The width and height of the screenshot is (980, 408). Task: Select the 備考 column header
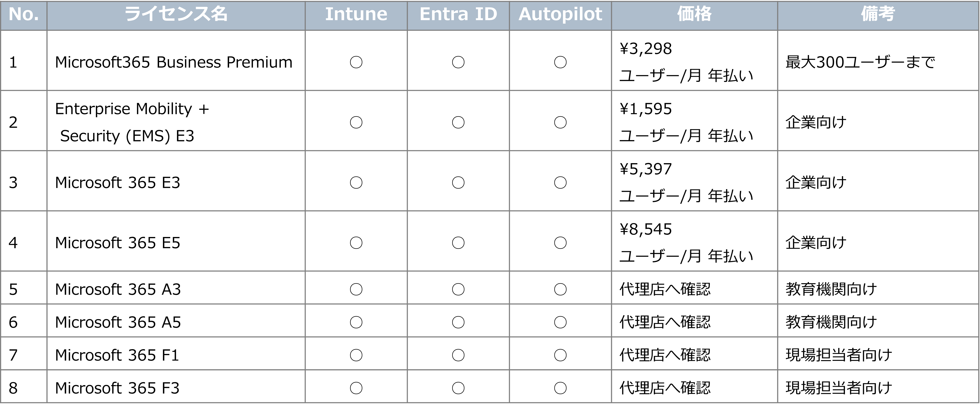(878, 15)
